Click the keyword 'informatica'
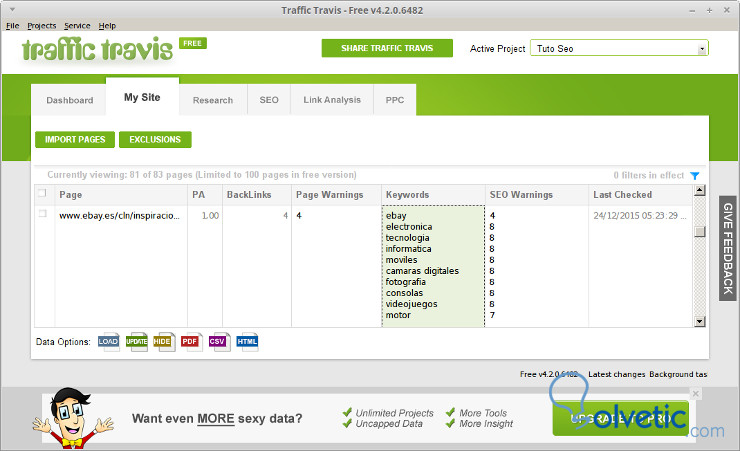740x451 pixels. point(409,249)
